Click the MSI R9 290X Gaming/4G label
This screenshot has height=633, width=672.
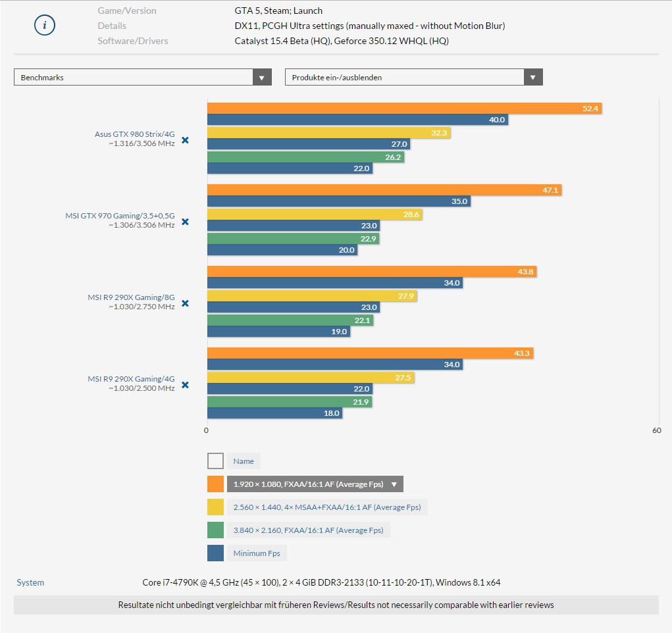[x=131, y=378]
